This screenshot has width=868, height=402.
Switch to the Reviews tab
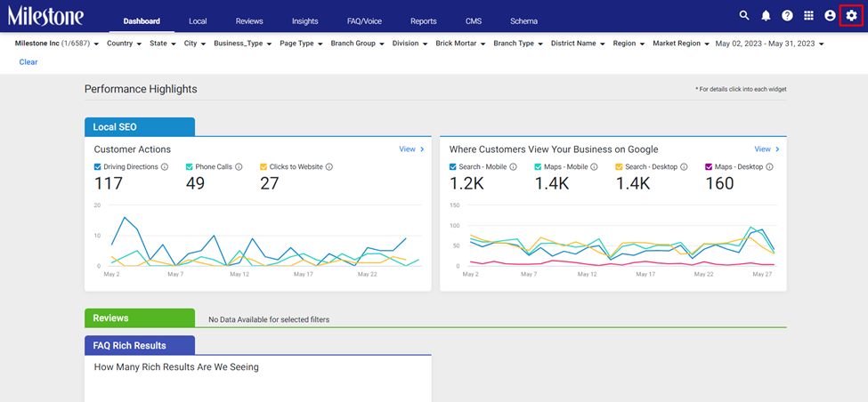249,21
